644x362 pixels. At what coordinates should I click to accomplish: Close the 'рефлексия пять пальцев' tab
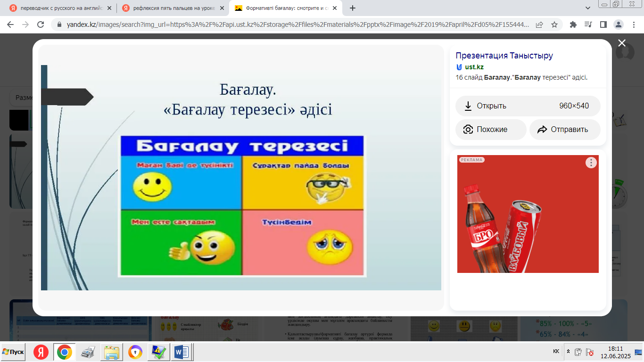click(x=222, y=8)
